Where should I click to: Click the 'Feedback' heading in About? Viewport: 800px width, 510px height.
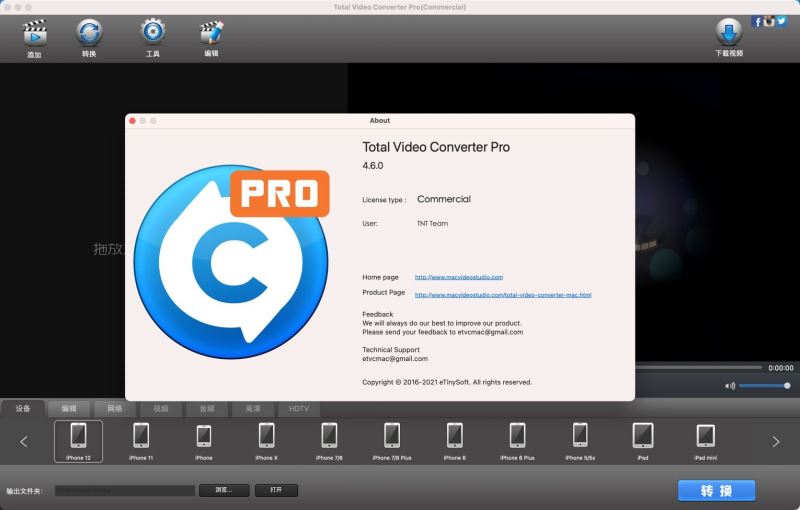pos(378,314)
